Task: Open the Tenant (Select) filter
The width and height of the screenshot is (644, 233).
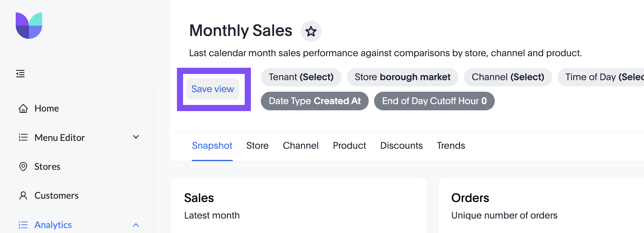Action: [x=301, y=77]
